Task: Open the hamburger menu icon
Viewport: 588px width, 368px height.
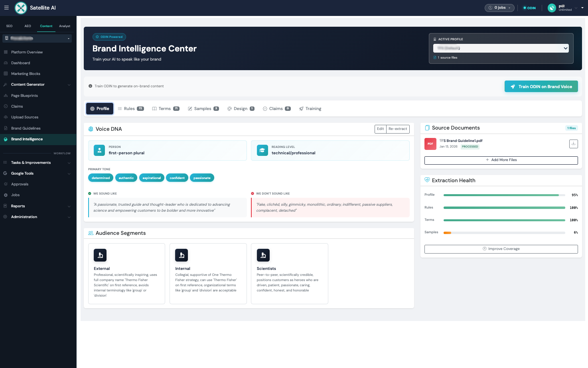Action: click(6, 8)
